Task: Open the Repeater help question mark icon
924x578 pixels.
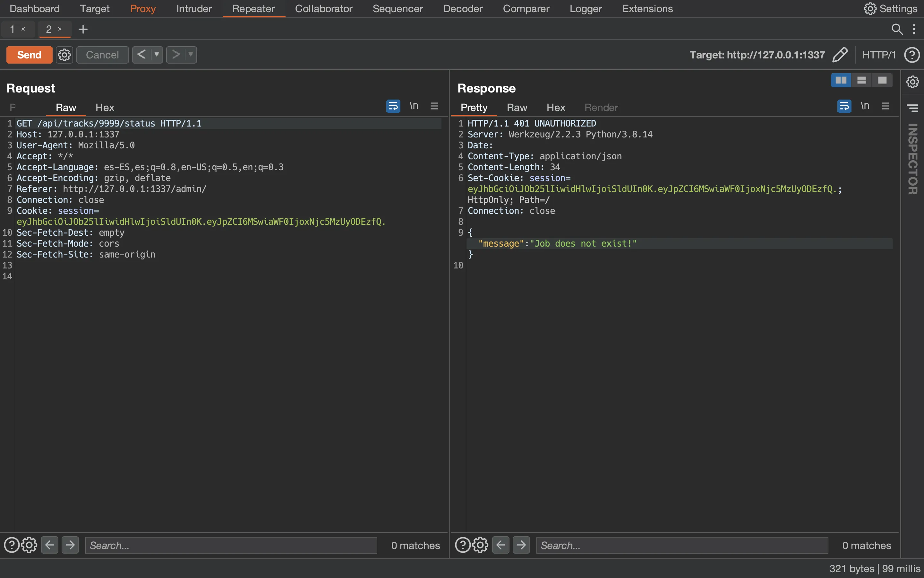Action: 912,55
